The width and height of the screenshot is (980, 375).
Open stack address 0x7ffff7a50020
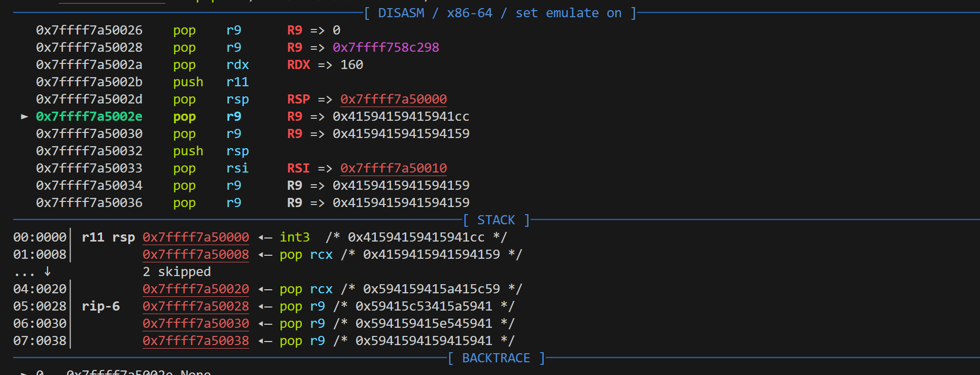[x=195, y=289]
